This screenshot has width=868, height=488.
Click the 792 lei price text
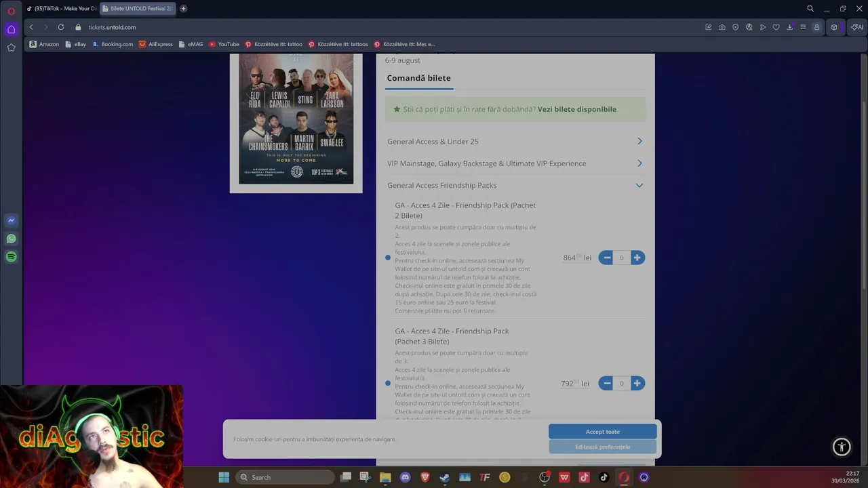[x=575, y=384]
